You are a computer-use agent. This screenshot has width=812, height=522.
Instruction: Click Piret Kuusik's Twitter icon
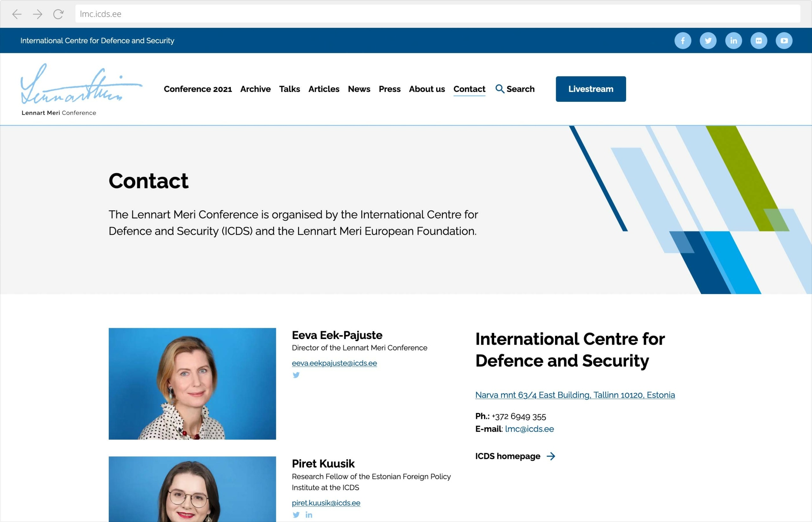(x=296, y=514)
